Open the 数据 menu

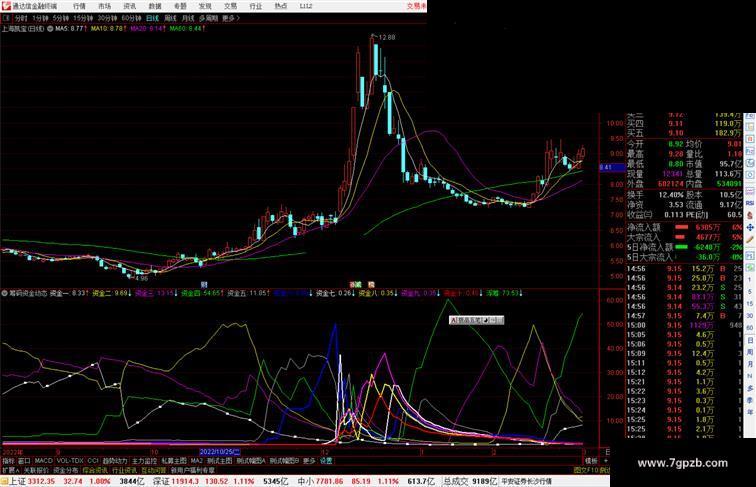155,6
